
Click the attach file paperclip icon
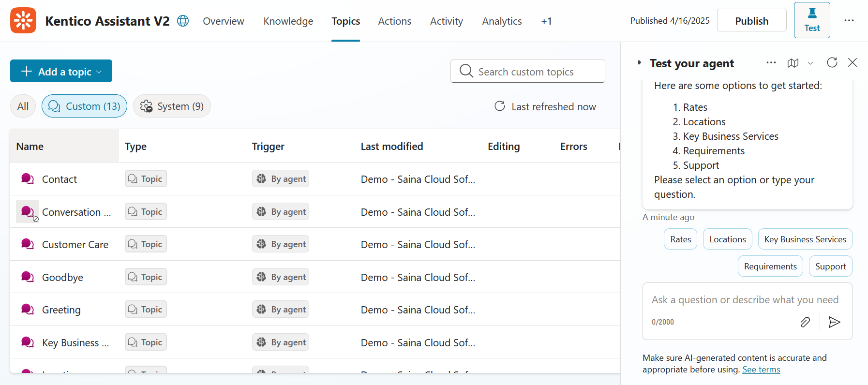(805, 322)
